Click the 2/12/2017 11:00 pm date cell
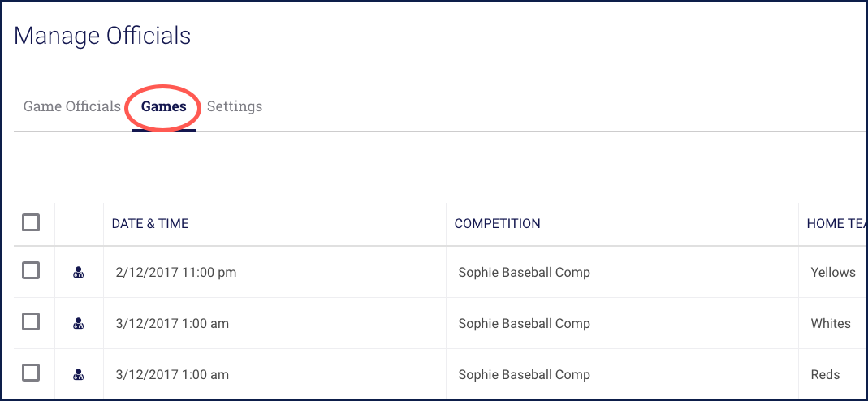 coord(175,273)
